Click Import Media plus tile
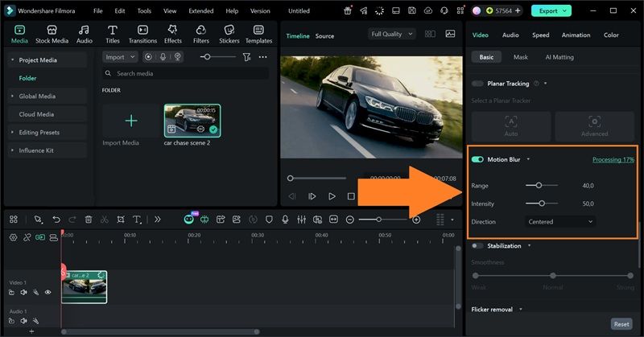Viewport: 644px width, 337px height. (131, 121)
